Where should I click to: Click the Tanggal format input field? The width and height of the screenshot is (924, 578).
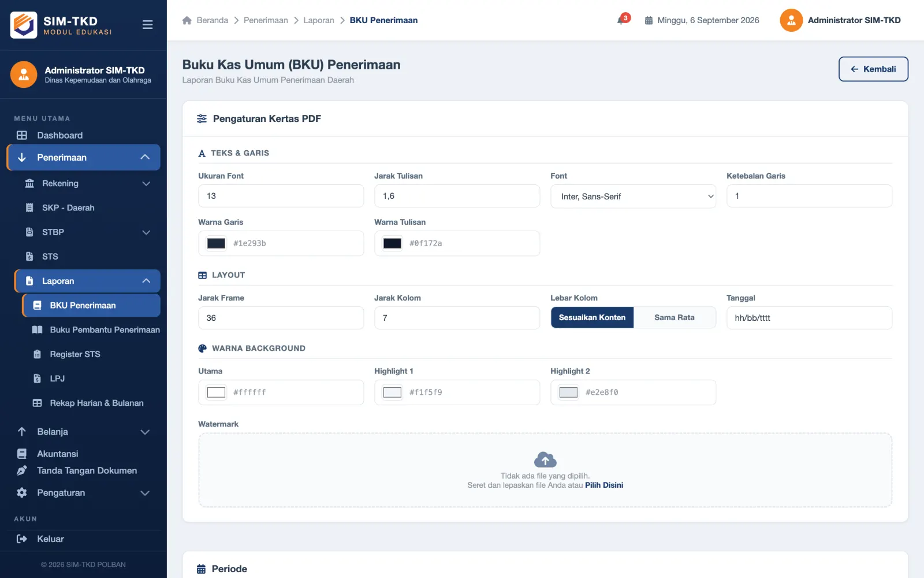point(809,318)
